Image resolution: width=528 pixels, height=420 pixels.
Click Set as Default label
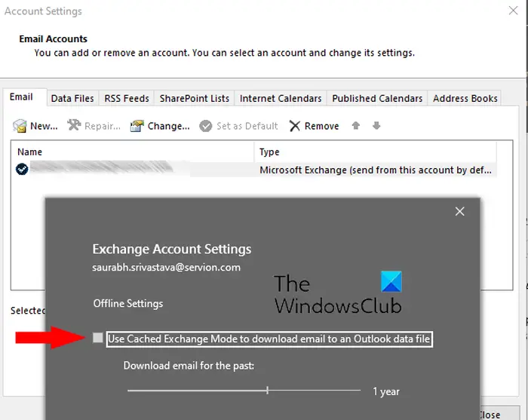click(x=247, y=126)
